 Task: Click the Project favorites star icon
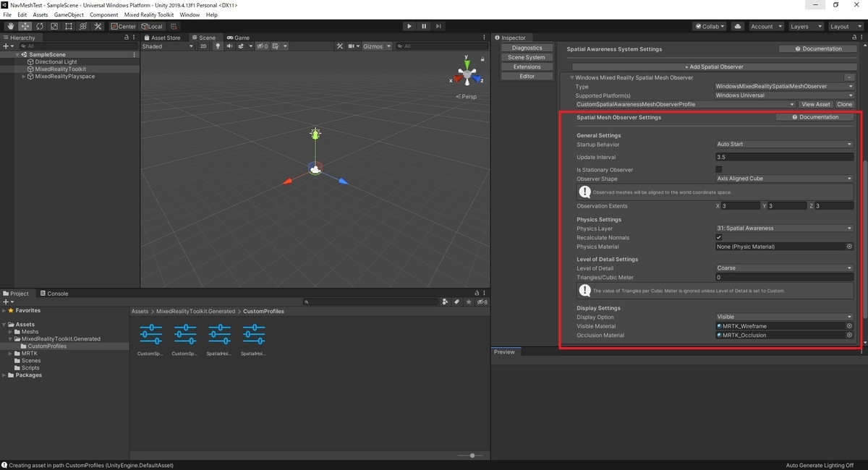[469, 302]
